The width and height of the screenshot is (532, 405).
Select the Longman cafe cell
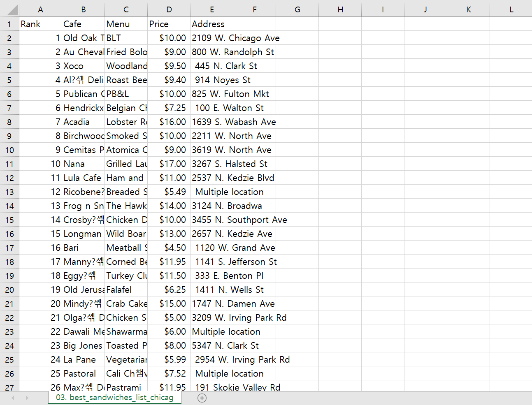pyautogui.click(x=83, y=234)
